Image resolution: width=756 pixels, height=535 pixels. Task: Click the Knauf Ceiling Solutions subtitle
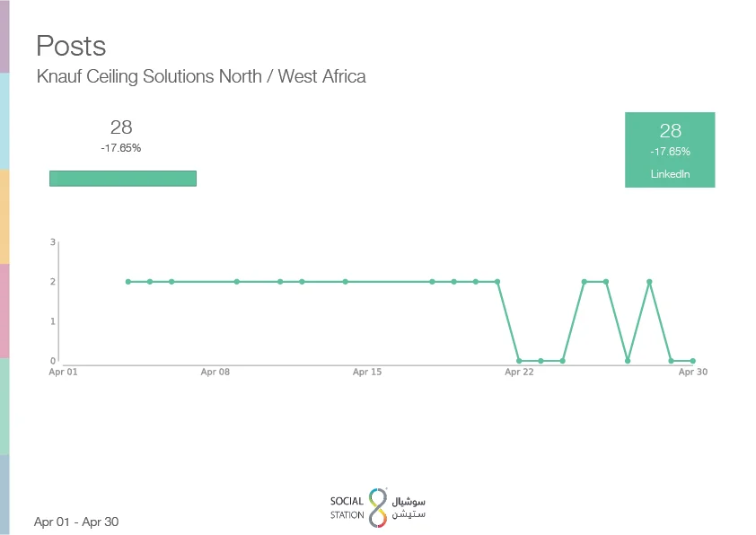pos(201,76)
